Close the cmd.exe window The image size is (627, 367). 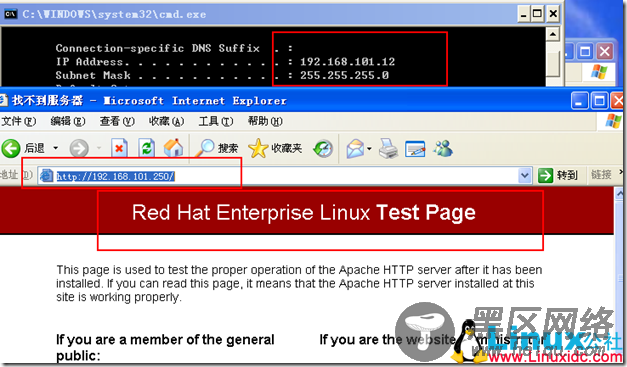[x=553, y=14]
